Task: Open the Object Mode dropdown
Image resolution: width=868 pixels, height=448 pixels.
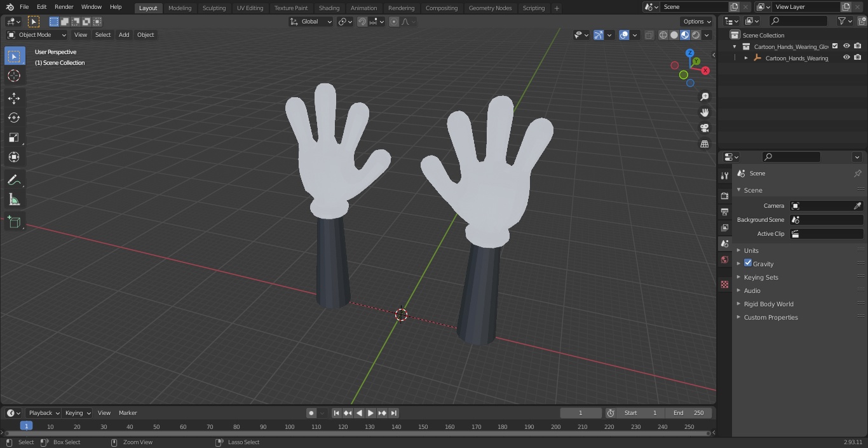Action: [x=37, y=35]
